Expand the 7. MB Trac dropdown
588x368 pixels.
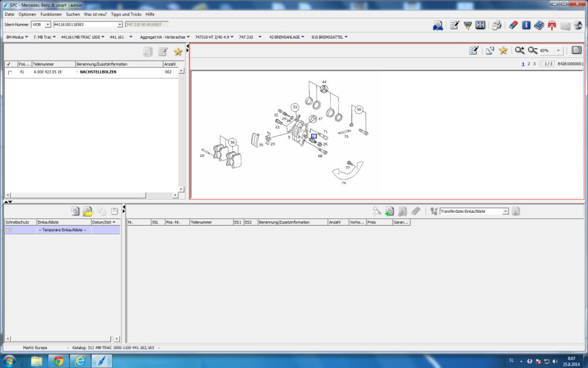point(44,37)
